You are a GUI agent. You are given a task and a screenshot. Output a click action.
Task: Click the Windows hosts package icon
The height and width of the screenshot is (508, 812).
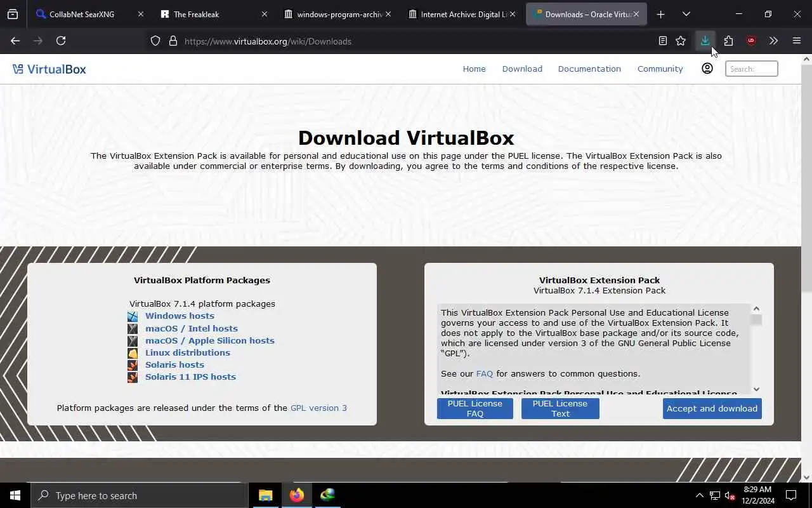click(x=133, y=316)
